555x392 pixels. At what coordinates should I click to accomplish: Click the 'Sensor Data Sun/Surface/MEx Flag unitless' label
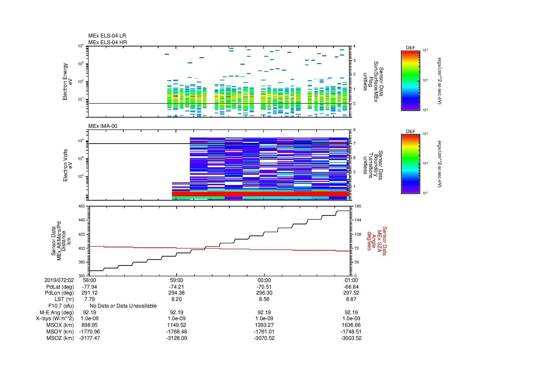tap(373, 82)
